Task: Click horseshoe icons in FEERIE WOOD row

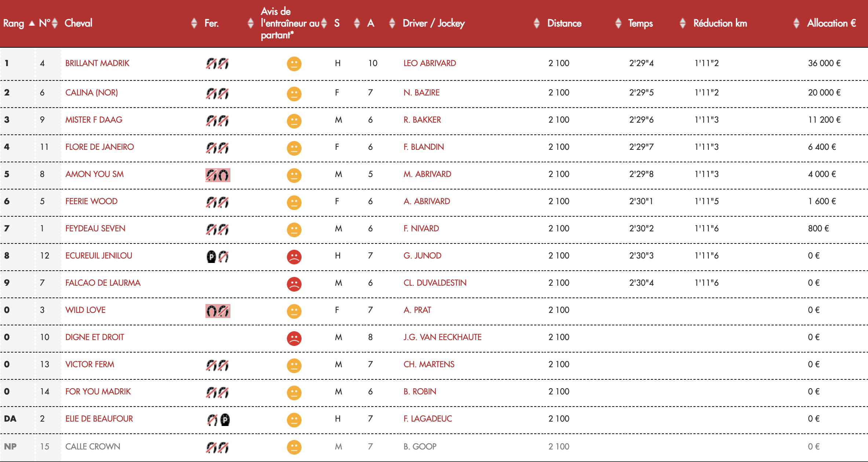Action: 217,202
